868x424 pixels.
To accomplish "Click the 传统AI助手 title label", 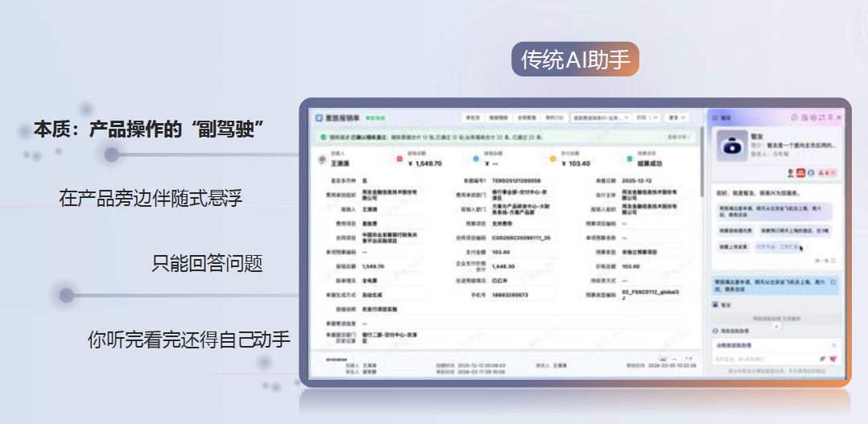I will (574, 60).
